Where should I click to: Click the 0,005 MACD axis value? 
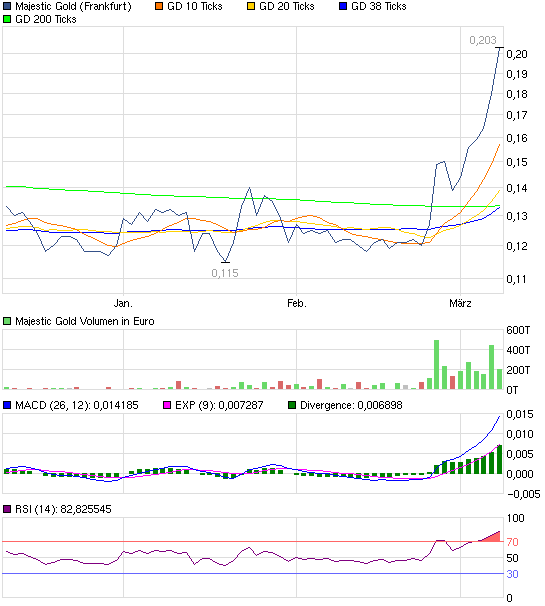pyautogui.click(x=520, y=454)
